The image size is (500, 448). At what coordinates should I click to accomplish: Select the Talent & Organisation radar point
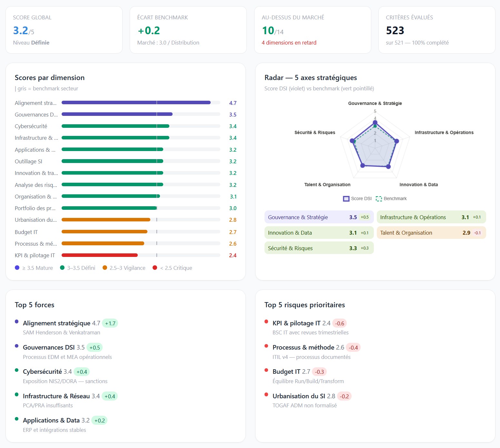click(x=363, y=165)
